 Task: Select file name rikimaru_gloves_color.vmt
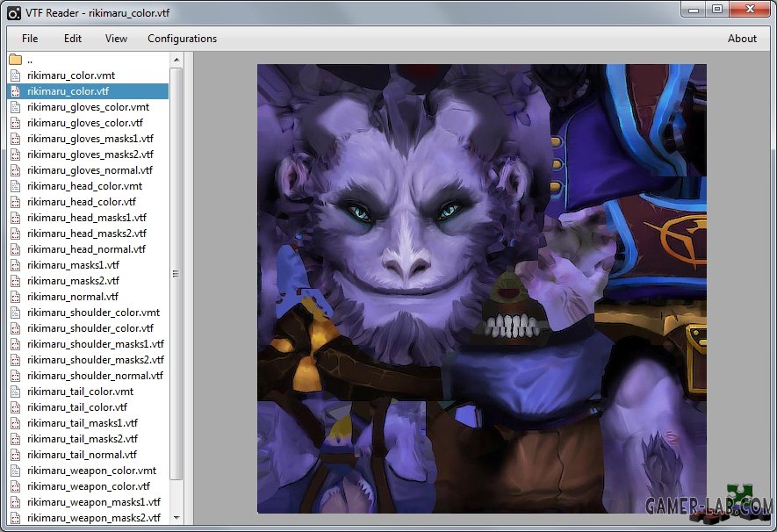pyautogui.click(x=88, y=107)
